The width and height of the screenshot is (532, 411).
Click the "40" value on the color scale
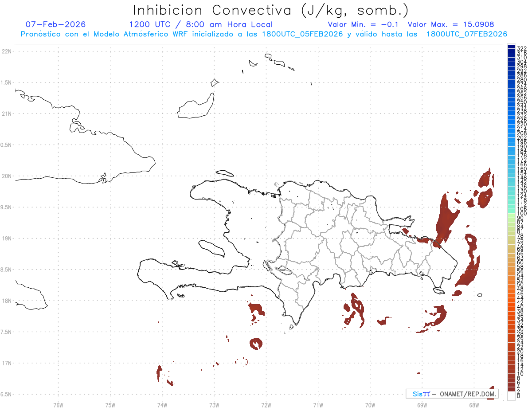tap(520, 306)
